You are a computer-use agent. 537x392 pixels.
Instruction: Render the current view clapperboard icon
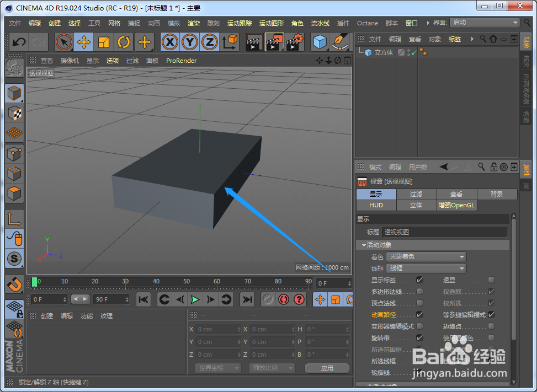coord(254,42)
